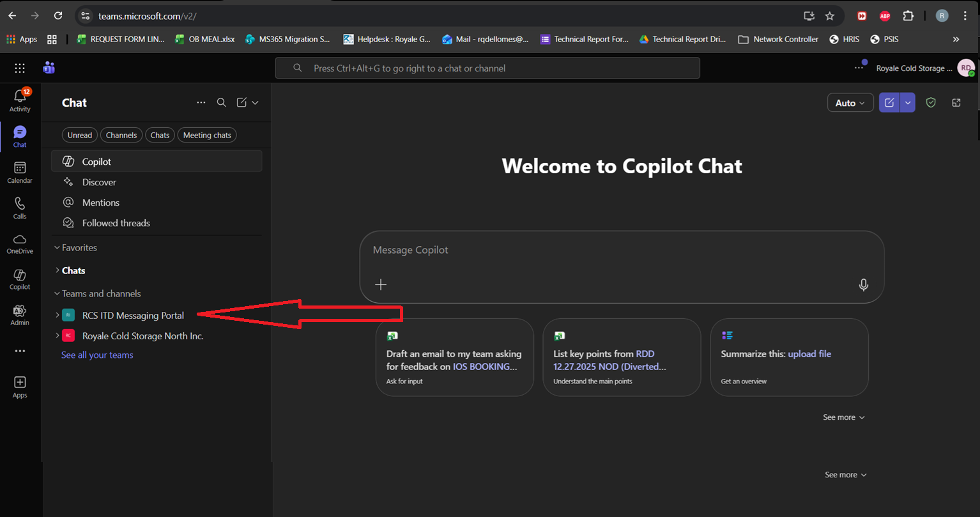The image size is (980, 517).
Task: Open the Network Controller bookmark folder
Action: [x=777, y=39]
